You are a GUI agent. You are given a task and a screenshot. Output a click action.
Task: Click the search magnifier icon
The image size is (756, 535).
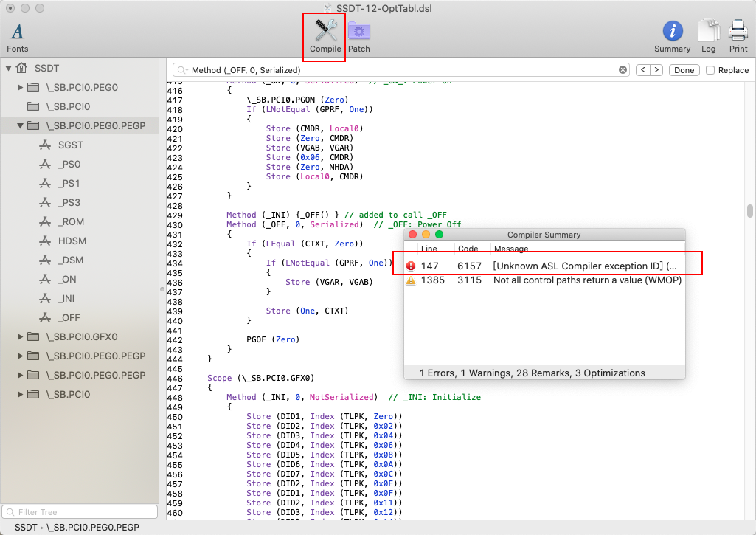click(x=181, y=70)
